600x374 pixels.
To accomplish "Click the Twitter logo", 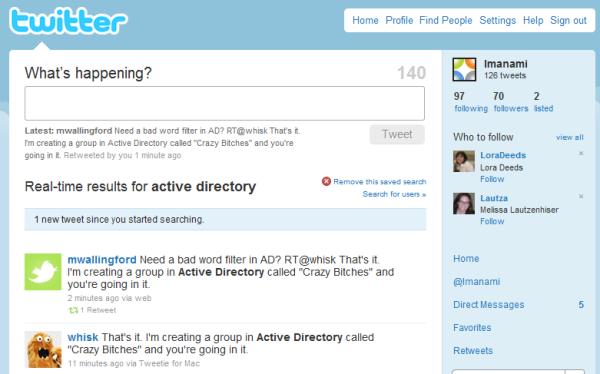I will (68, 21).
